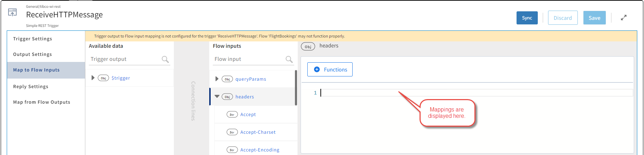The image size is (644, 155).
Task: Click the Discard button
Action: click(563, 18)
